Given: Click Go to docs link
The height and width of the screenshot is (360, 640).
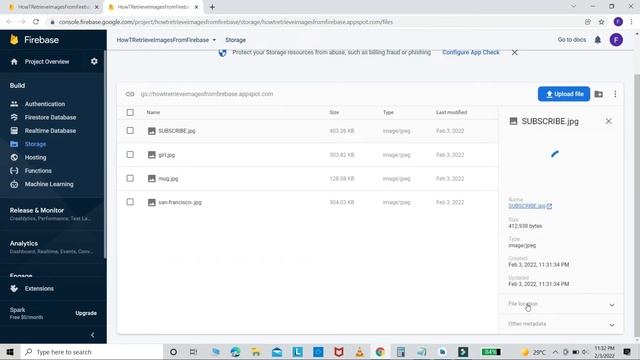Looking at the screenshot, I should click(x=572, y=40).
